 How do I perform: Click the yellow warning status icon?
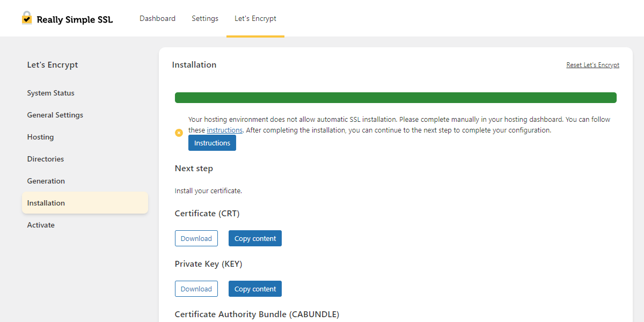[x=179, y=133]
